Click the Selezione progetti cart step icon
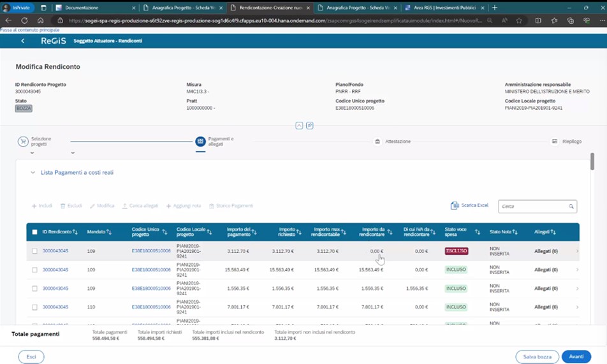Image resolution: width=607 pixels, height=364 pixels. pos(23,142)
